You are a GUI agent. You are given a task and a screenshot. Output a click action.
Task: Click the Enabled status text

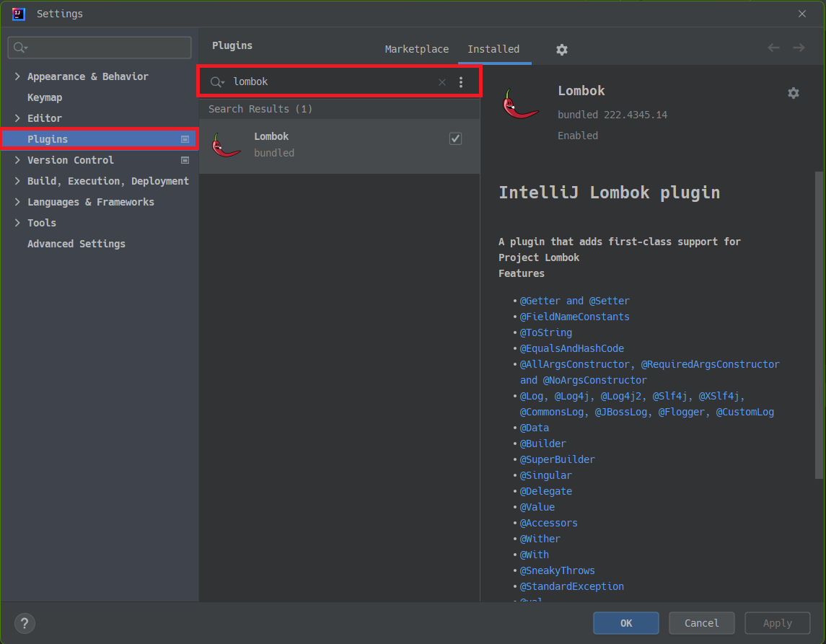coord(578,136)
